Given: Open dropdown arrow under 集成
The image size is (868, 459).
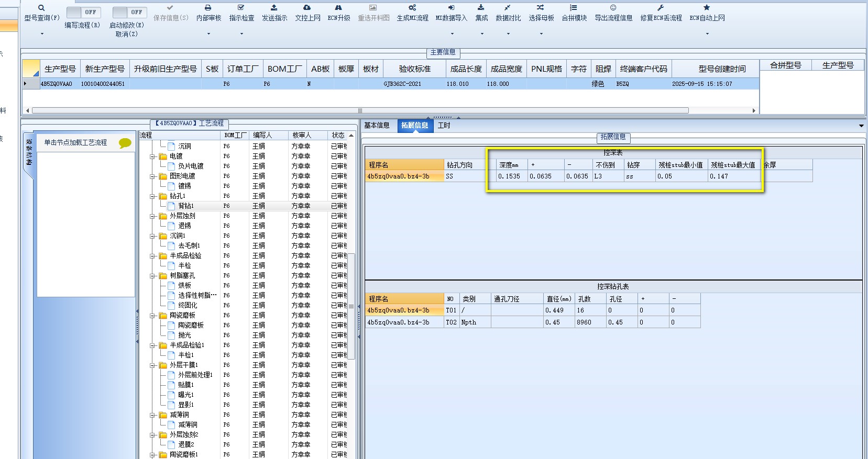Looking at the screenshot, I should (x=481, y=34).
